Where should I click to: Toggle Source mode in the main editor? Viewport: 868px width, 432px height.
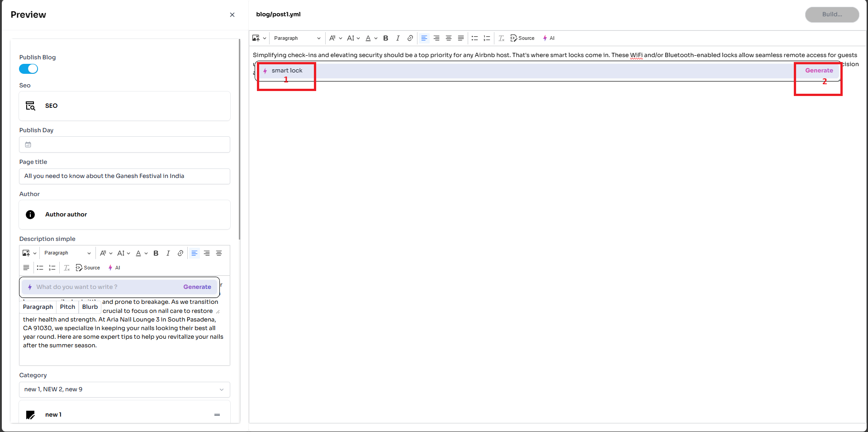[x=522, y=38]
